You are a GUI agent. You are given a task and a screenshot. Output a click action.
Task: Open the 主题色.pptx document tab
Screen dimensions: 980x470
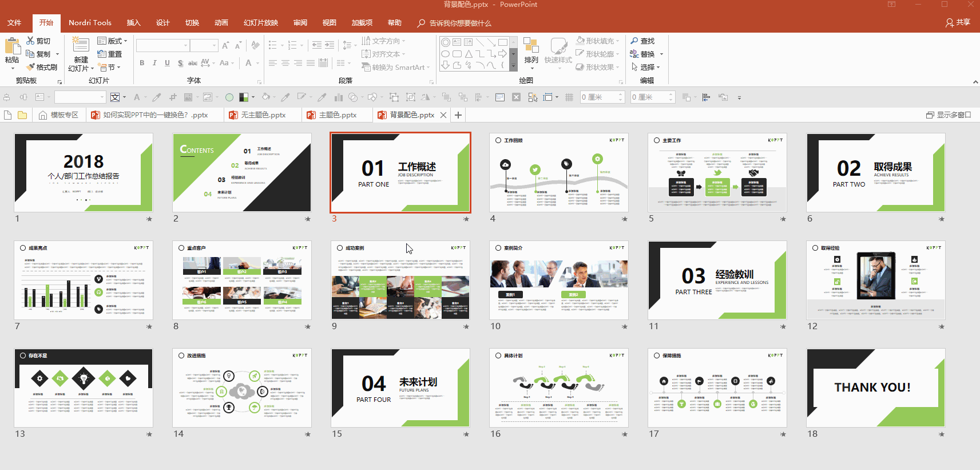[x=338, y=115]
